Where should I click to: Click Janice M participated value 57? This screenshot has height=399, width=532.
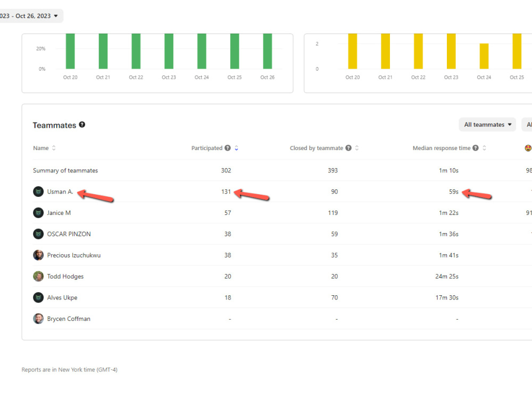pyautogui.click(x=228, y=213)
